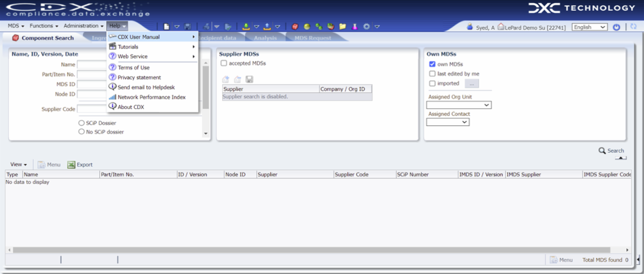The height and width of the screenshot is (274, 644).
Task: Open the MDS menu
Action: (x=16, y=26)
